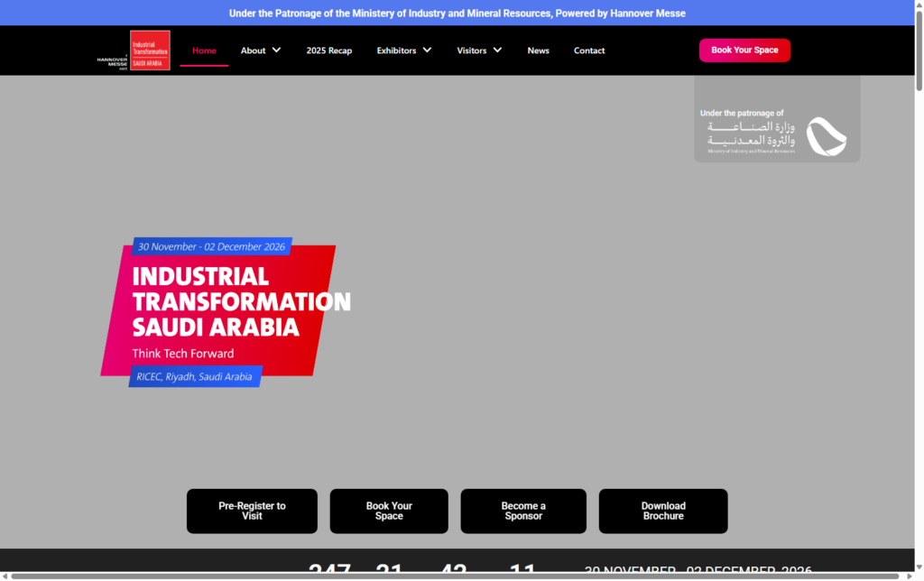
Task: Expand the Exhibitors dropdown arrow
Action: (427, 51)
